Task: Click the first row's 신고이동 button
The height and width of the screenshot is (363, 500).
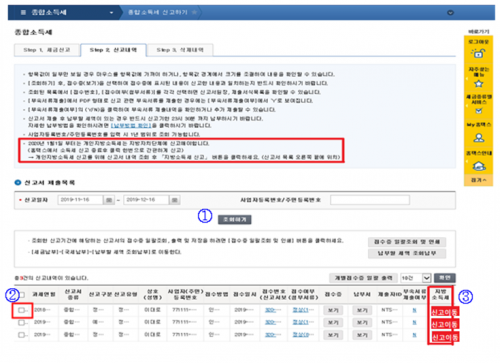Action: (x=444, y=312)
